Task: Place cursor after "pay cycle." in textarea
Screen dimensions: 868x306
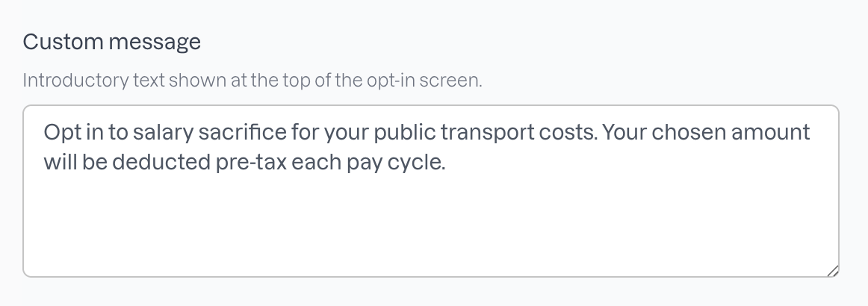Action: click(447, 162)
